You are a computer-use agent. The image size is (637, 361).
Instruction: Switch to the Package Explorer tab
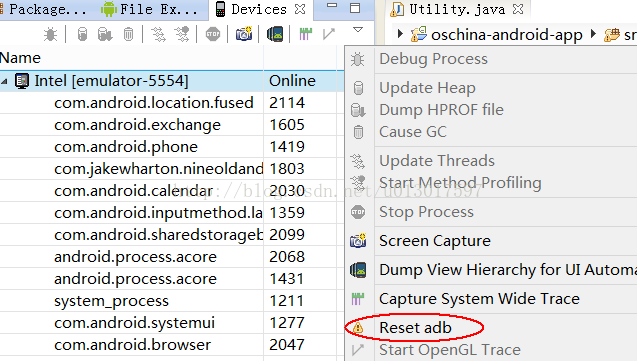tap(44, 9)
